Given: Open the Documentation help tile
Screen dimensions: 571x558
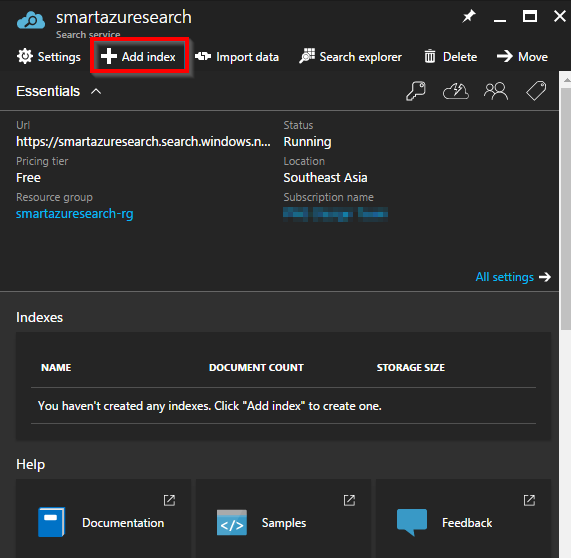Looking at the screenshot, I should [103, 519].
